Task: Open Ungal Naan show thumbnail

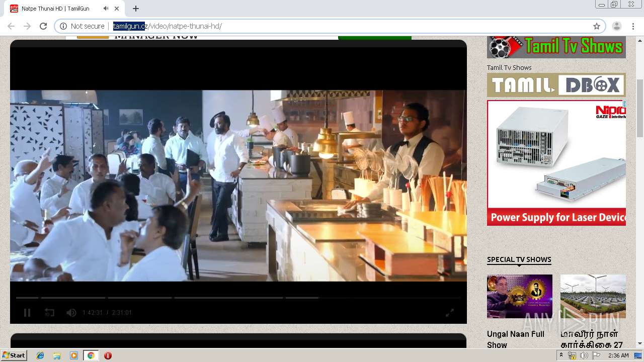Action: [520, 296]
